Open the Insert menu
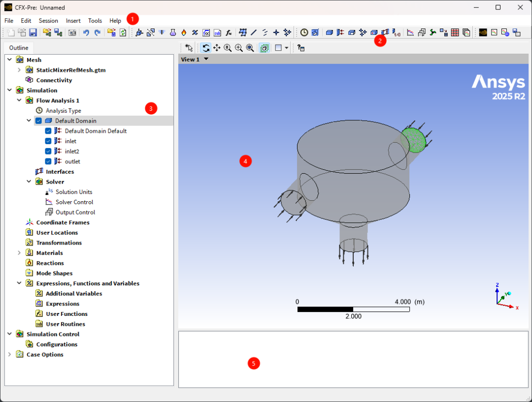This screenshot has height=402, width=532. pyautogui.click(x=73, y=21)
